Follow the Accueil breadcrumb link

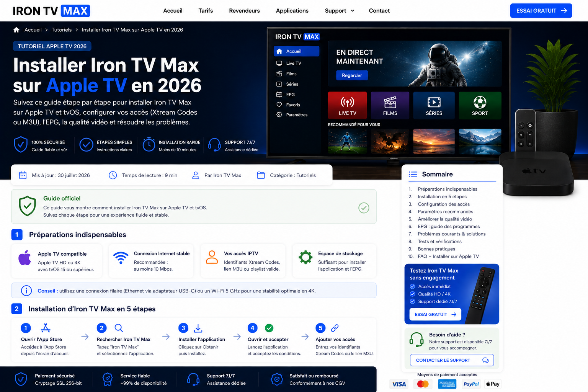(33, 30)
